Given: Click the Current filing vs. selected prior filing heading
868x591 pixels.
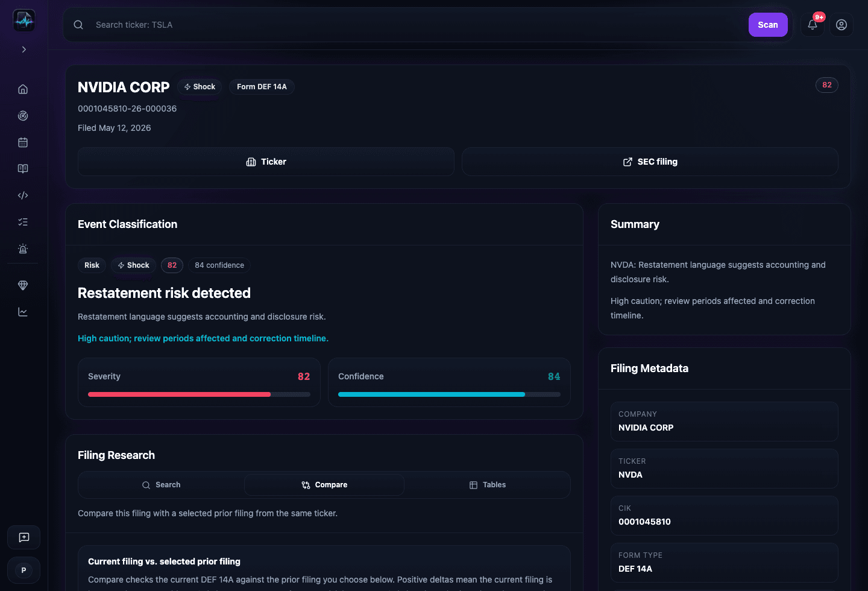Looking at the screenshot, I should [x=164, y=561].
